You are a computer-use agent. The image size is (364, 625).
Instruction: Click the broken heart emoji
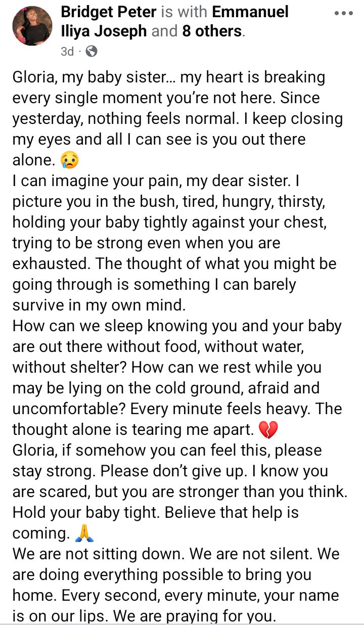(268, 430)
